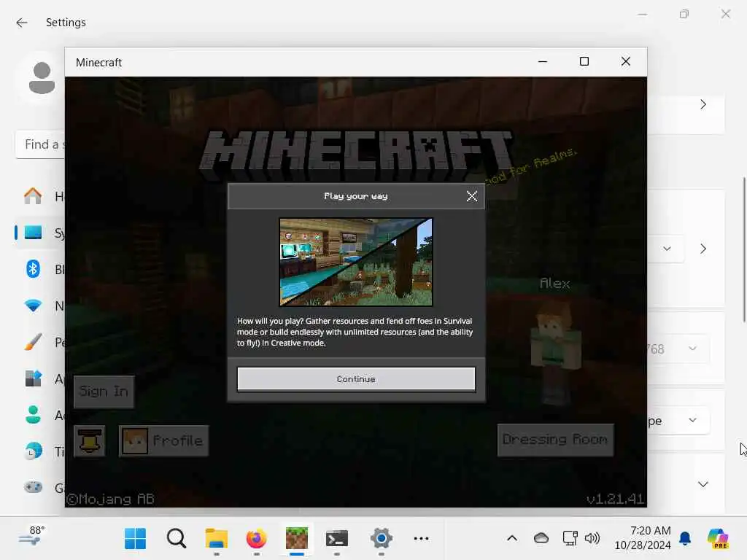Click the Alex character skin figure

click(x=555, y=352)
